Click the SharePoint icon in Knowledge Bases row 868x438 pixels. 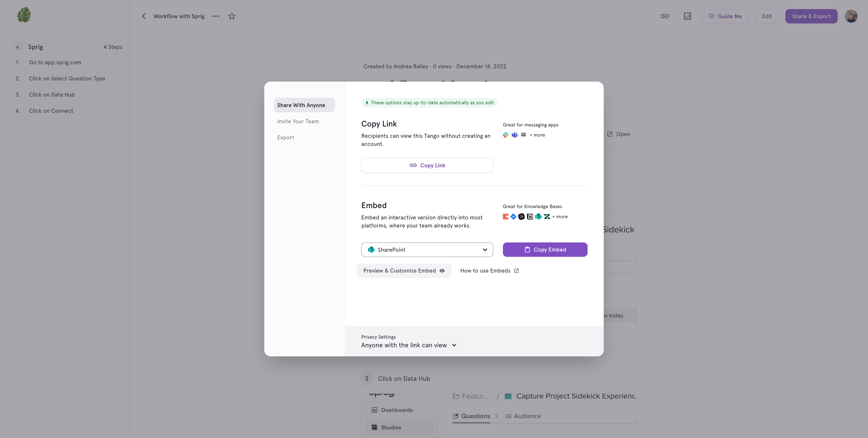[538, 217]
